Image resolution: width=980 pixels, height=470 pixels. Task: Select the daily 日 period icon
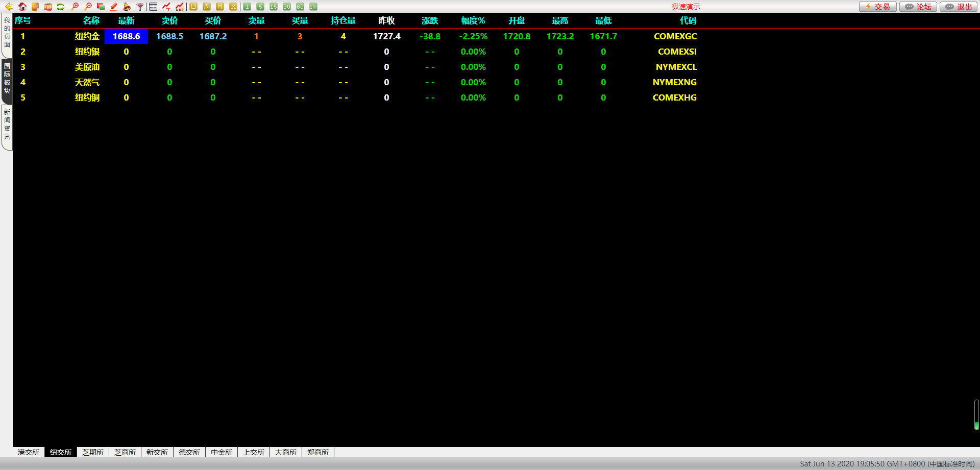click(x=193, y=7)
